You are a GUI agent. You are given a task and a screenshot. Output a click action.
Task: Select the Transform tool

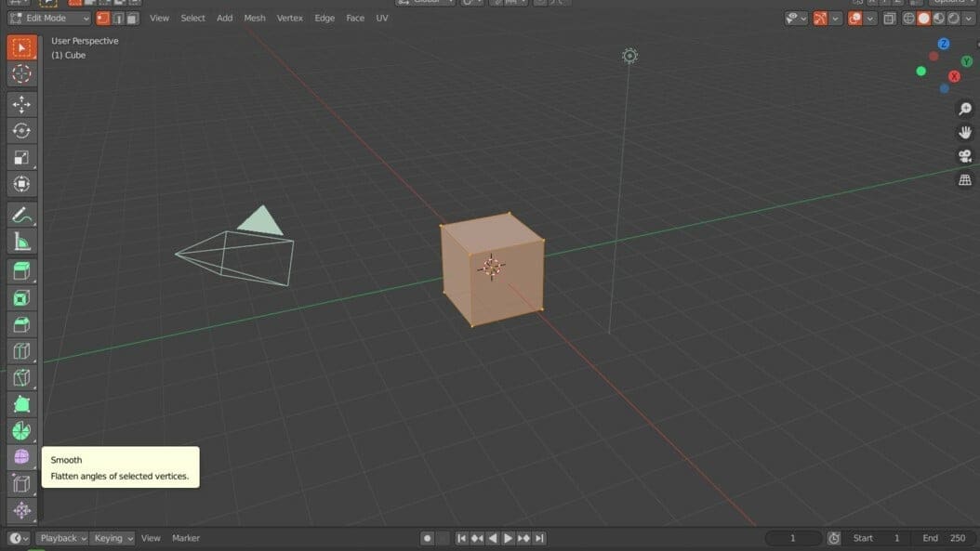pyautogui.click(x=21, y=184)
